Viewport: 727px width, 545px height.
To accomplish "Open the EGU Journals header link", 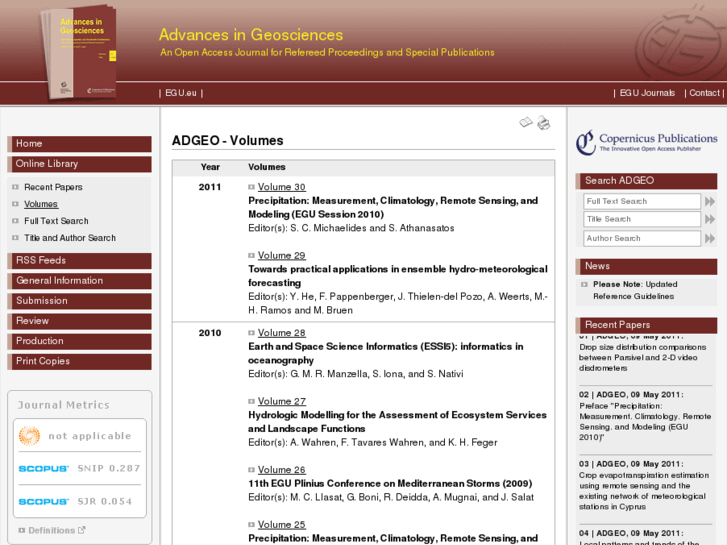I will pyautogui.click(x=647, y=93).
